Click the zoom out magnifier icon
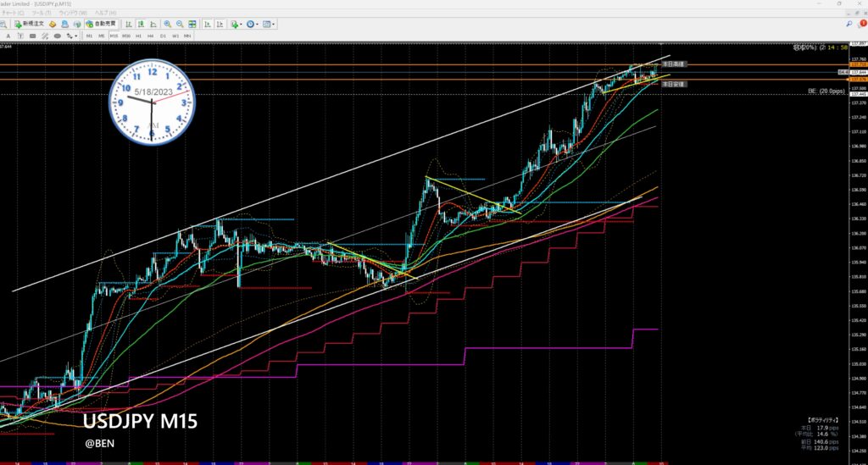The width and height of the screenshot is (868, 465). click(181, 25)
